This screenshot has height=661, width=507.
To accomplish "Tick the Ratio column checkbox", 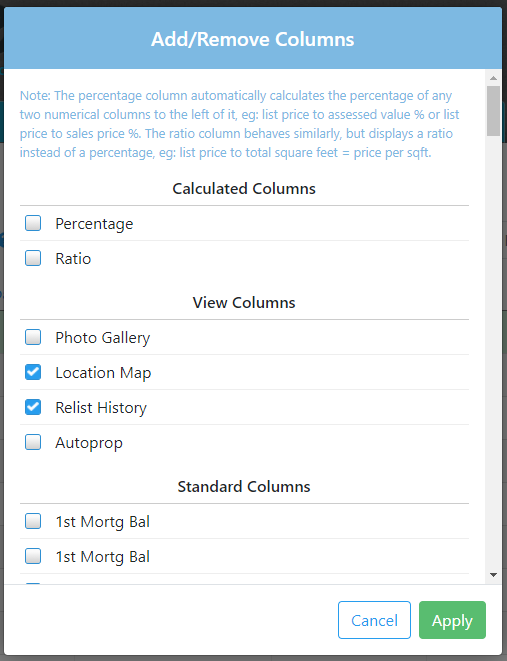I will coord(33,258).
